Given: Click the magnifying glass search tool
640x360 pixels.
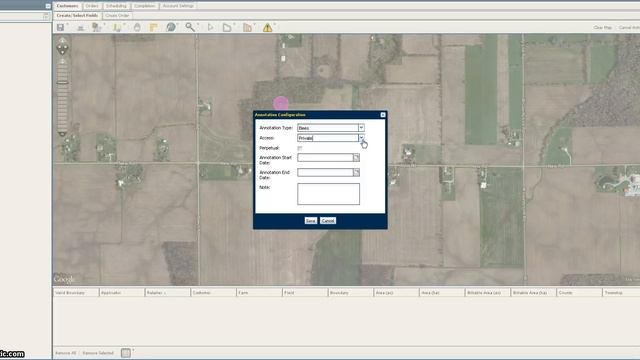Looking at the screenshot, I should [190, 27].
